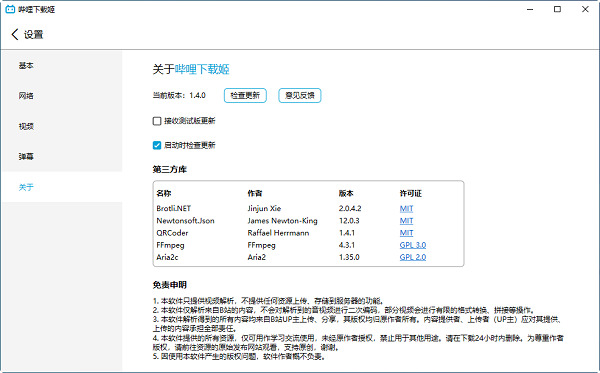Switch to the 视频 settings tab
The width and height of the screenshot is (600, 373).
[x=62, y=126]
